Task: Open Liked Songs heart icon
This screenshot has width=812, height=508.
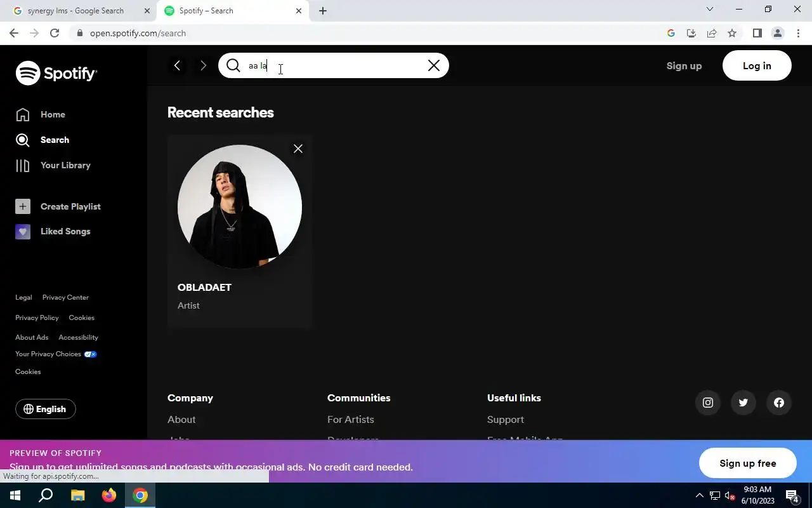Action: click(x=23, y=231)
